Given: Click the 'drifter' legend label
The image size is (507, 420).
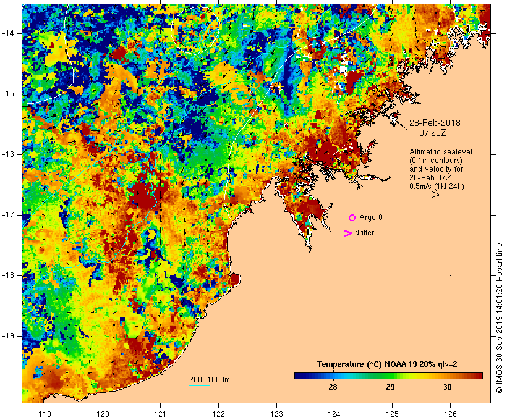Looking at the screenshot, I should pyautogui.click(x=364, y=233).
